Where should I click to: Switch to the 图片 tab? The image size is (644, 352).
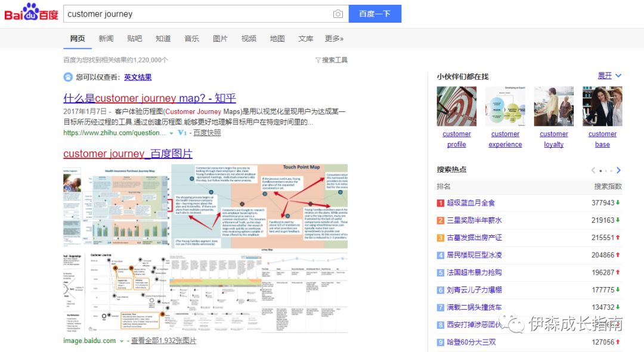coord(220,39)
